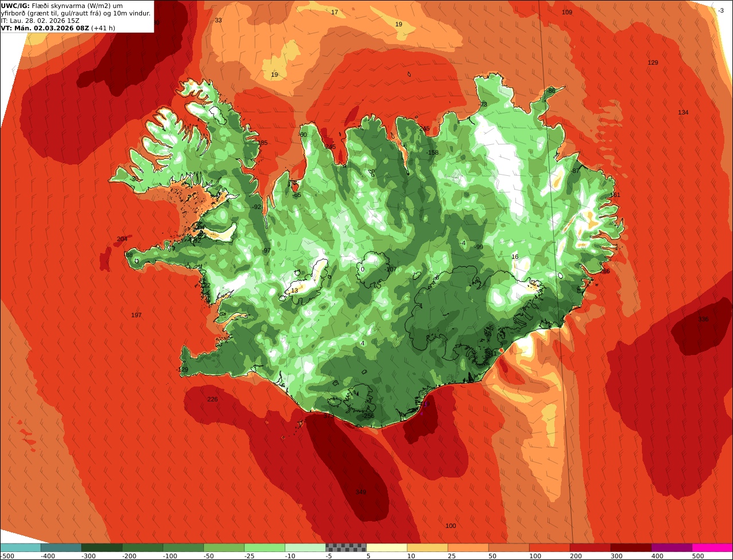
Task: Select the '-158' value in north Iceland
Action: coord(432,152)
